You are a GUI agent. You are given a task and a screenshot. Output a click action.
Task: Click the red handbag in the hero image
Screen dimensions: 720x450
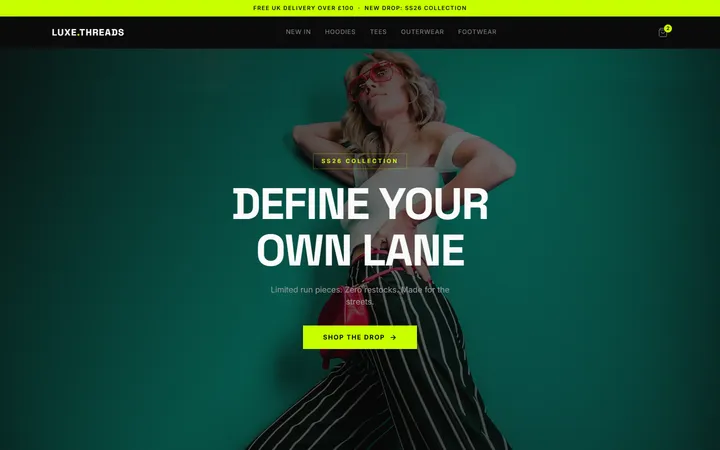[x=343, y=321]
